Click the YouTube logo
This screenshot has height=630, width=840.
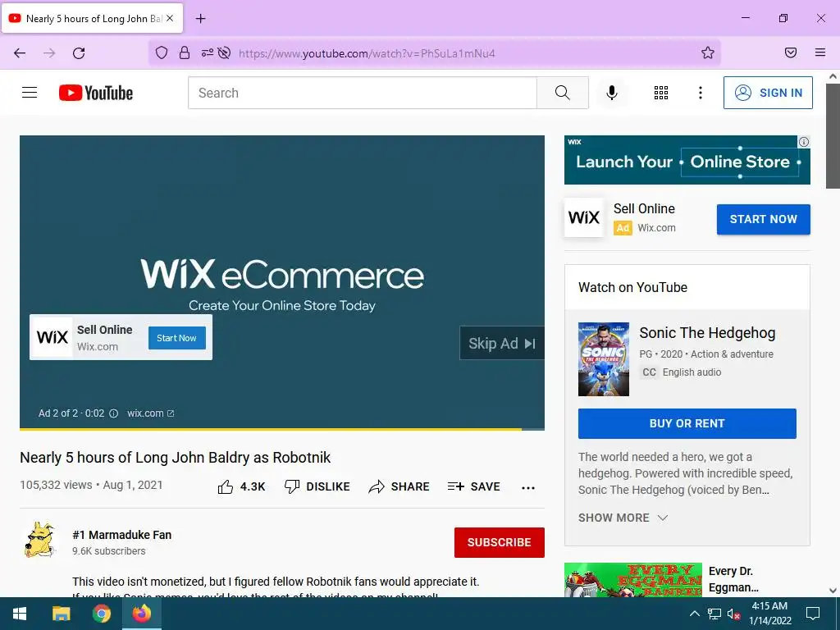click(96, 93)
